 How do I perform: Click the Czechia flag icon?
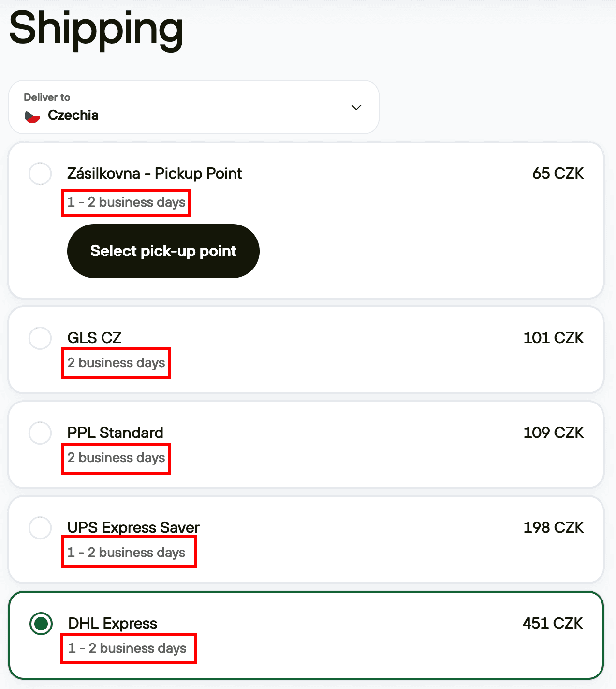(32, 115)
